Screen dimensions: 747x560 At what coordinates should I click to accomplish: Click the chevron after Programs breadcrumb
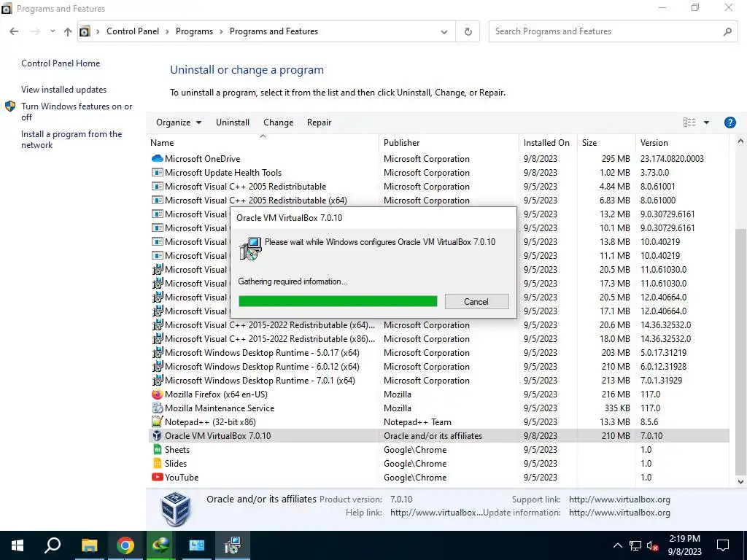[221, 31]
